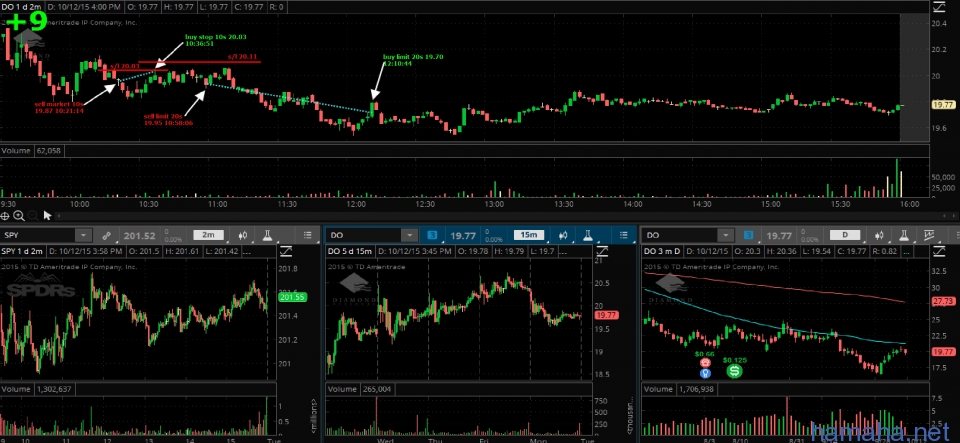Expand DO symbol dropdown in daily panel
The image size is (960, 443).
(727, 235)
